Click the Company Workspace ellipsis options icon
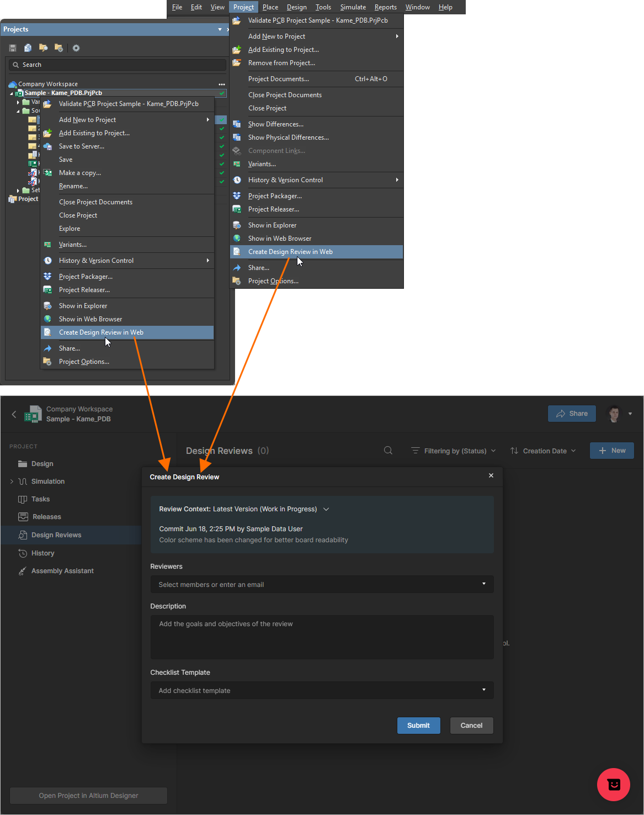The height and width of the screenshot is (815, 644). tap(222, 84)
